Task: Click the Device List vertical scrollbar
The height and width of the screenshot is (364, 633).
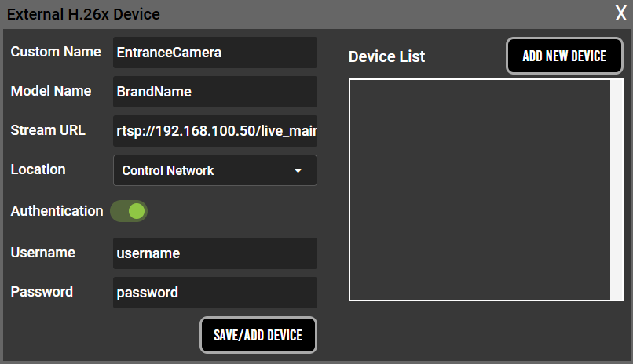Action: click(616, 190)
